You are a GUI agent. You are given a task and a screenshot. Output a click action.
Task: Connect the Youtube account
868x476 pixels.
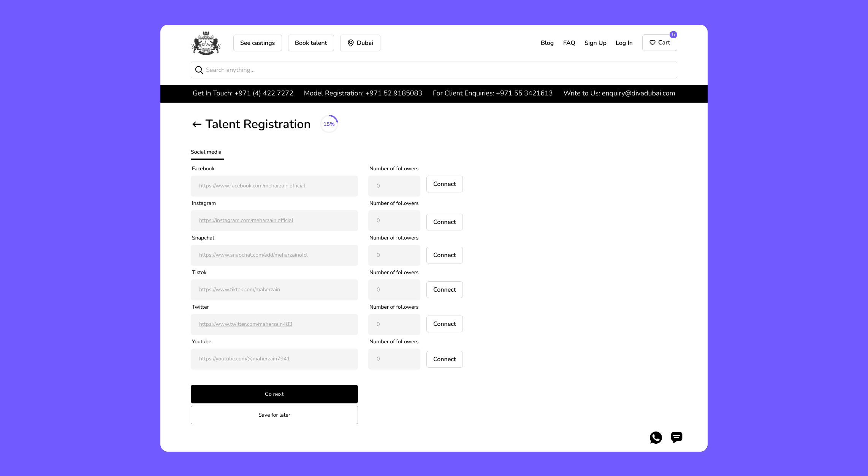pyautogui.click(x=444, y=359)
